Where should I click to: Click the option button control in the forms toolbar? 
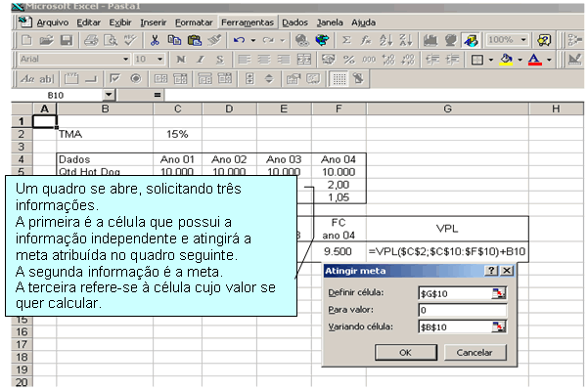pos(135,78)
